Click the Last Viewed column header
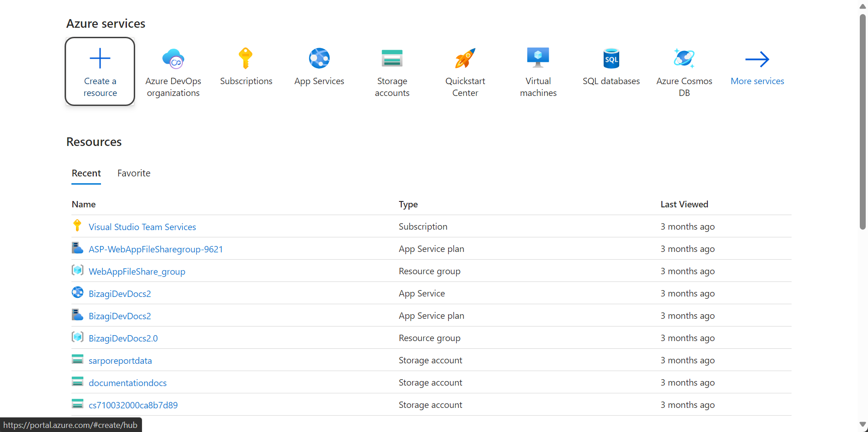868x432 pixels. point(684,204)
